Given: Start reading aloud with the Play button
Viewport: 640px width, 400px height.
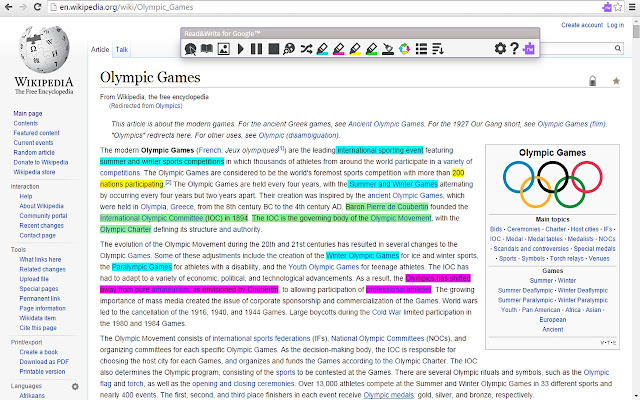Looking at the screenshot, I should click(x=240, y=49).
